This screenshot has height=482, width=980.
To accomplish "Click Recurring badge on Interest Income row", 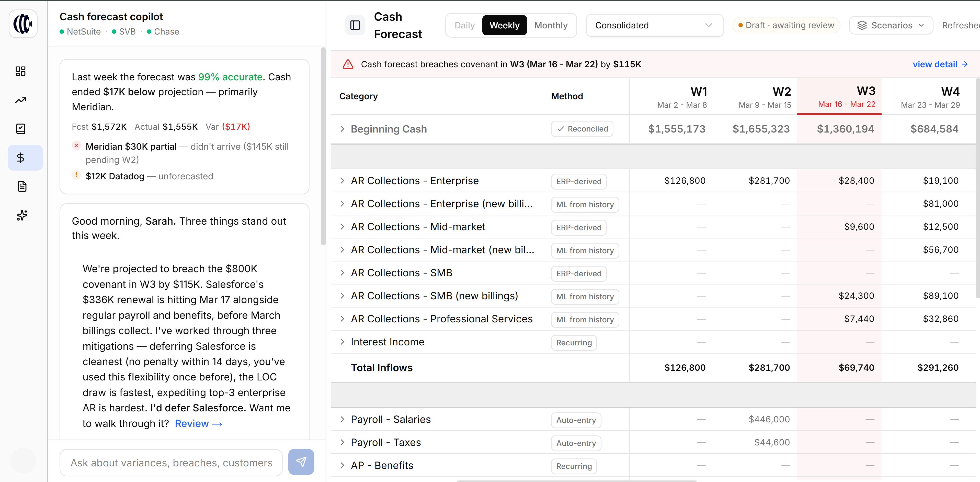I will tap(574, 343).
